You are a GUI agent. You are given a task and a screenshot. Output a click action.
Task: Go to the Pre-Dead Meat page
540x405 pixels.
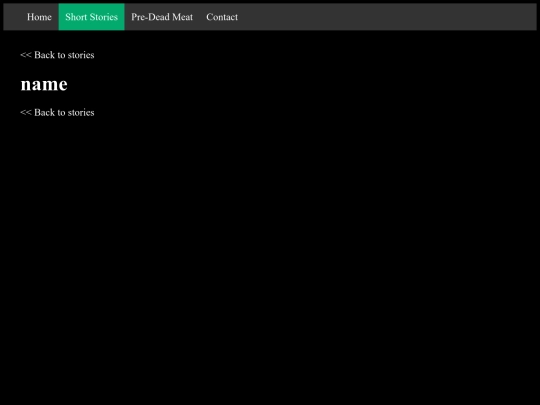pos(162,17)
